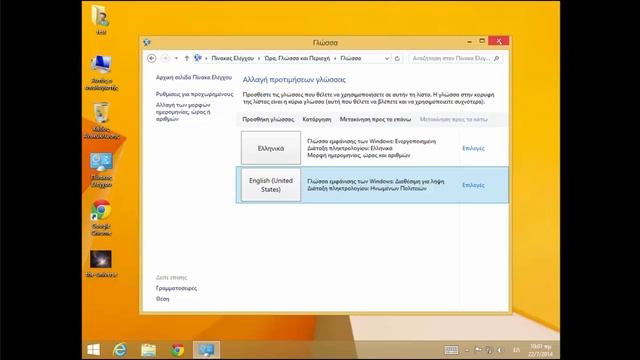640x360 pixels.
Task: Click the Αλλαγή προτιμήσεων γλώσσας heading
Action: (x=294, y=80)
